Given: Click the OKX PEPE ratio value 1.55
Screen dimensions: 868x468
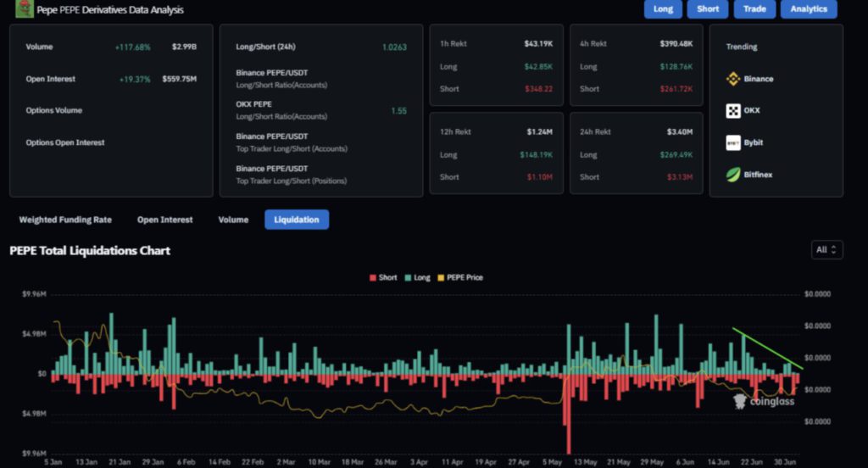Looking at the screenshot, I should (x=398, y=111).
